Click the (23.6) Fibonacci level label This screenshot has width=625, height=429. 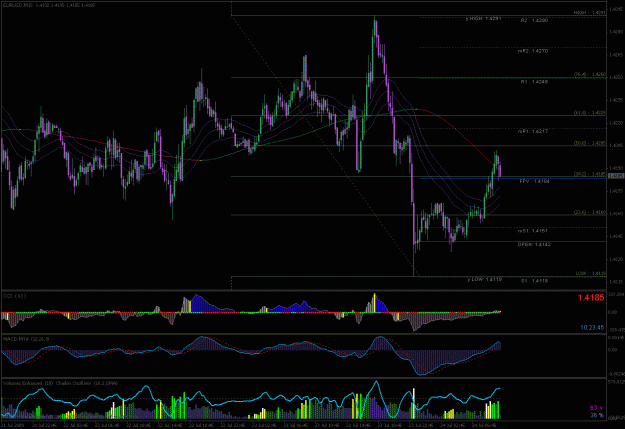click(x=590, y=213)
